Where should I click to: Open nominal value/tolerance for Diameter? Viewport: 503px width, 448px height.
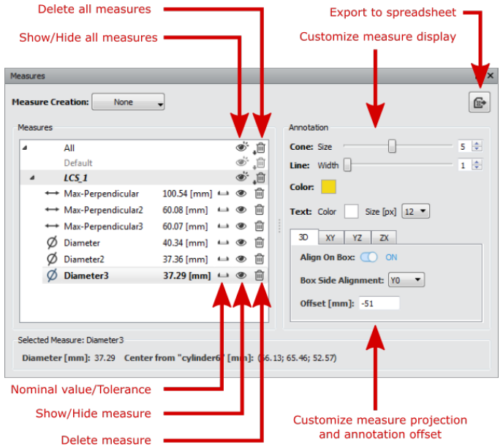click(223, 243)
